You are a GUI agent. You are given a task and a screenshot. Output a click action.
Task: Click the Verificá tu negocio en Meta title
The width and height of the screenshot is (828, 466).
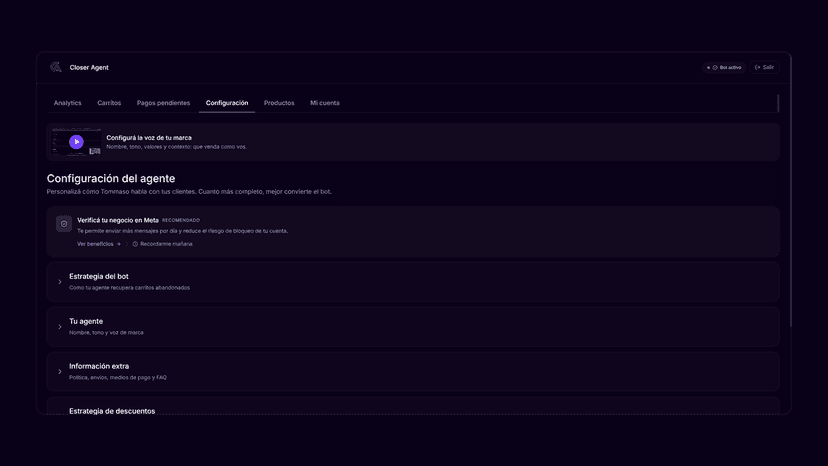pyautogui.click(x=118, y=220)
